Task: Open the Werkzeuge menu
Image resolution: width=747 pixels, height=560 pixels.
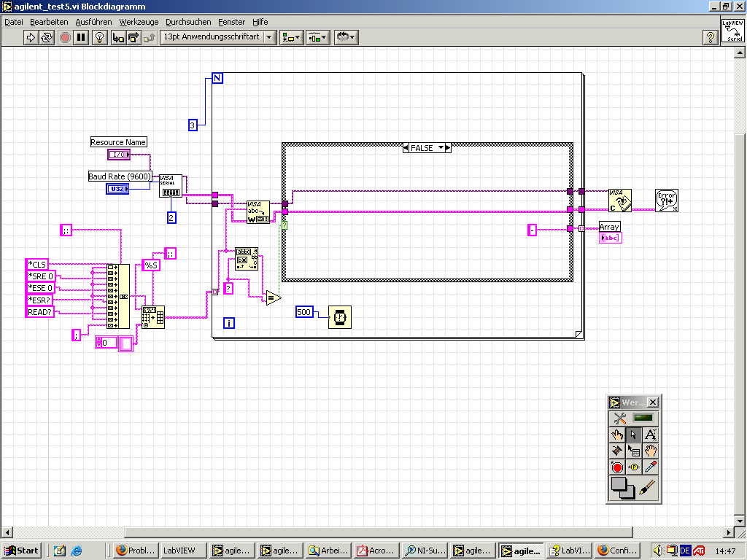Action: [x=137, y=22]
